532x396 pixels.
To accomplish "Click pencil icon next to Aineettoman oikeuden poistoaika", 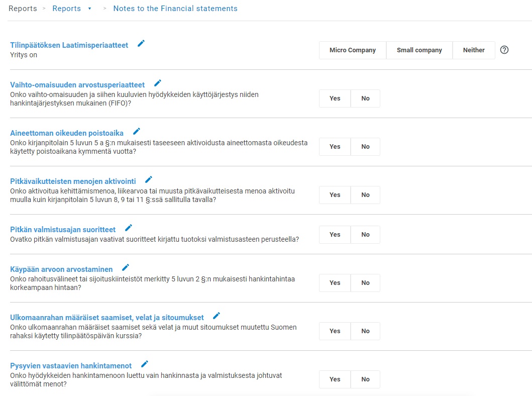I will point(137,132).
